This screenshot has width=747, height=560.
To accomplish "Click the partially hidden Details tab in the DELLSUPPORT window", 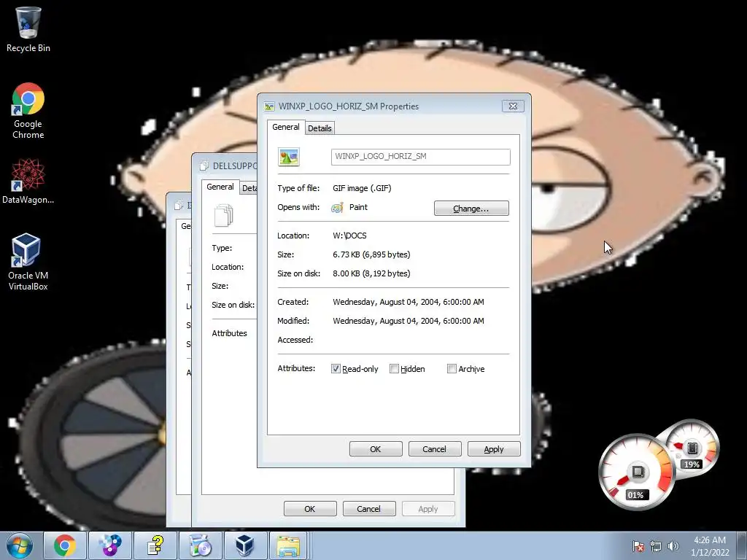I will click(x=249, y=188).
